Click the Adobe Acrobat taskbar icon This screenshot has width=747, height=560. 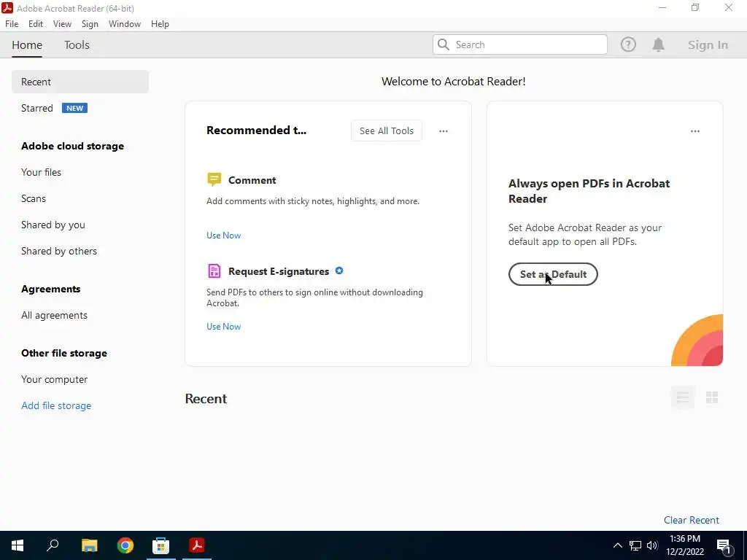[x=197, y=545]
